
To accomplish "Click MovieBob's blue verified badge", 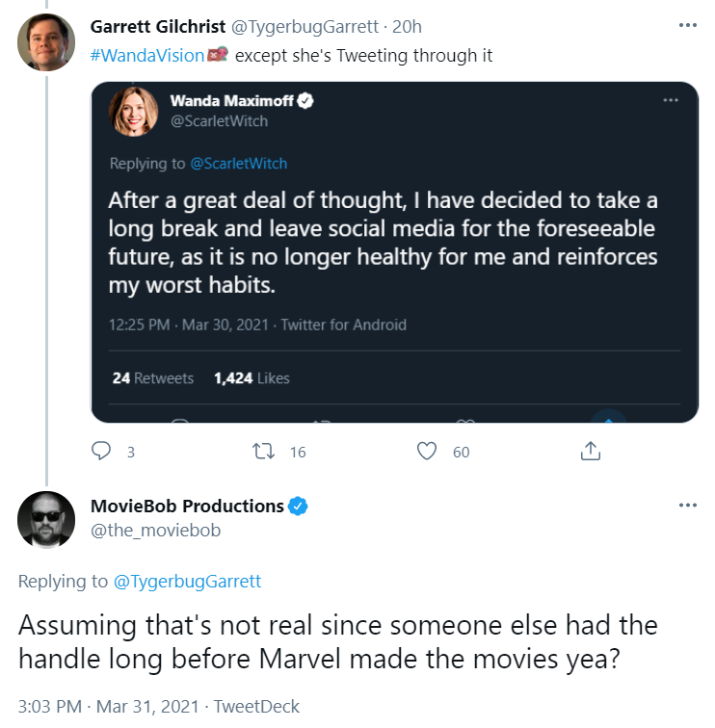I will pos(298,507).
